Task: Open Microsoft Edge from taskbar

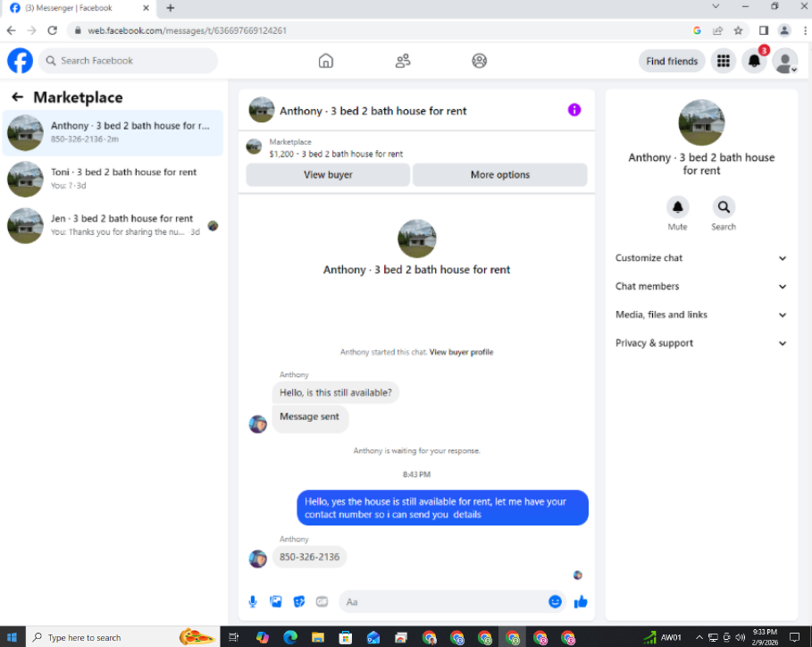Action: 290,637
